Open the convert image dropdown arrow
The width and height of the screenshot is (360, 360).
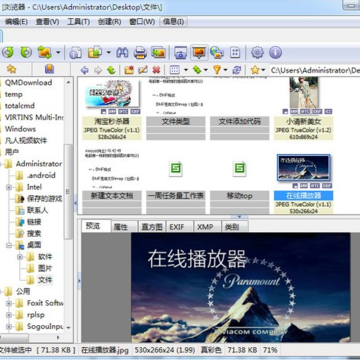(x=58, y=52)
